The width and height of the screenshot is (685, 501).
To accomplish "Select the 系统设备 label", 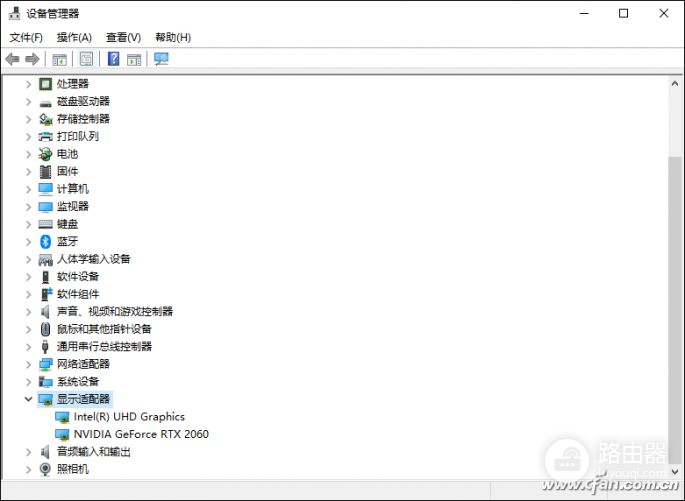I will tap(78, 381).
